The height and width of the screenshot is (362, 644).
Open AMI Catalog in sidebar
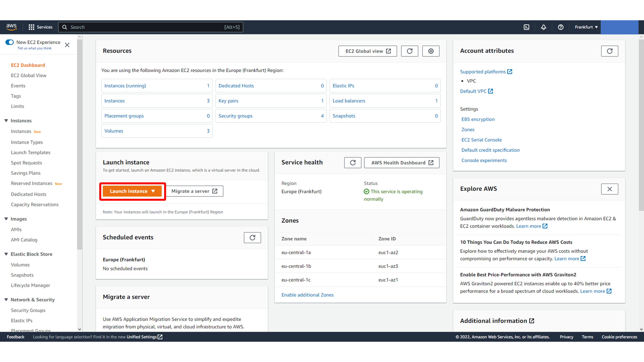click(x=24, y=240)
